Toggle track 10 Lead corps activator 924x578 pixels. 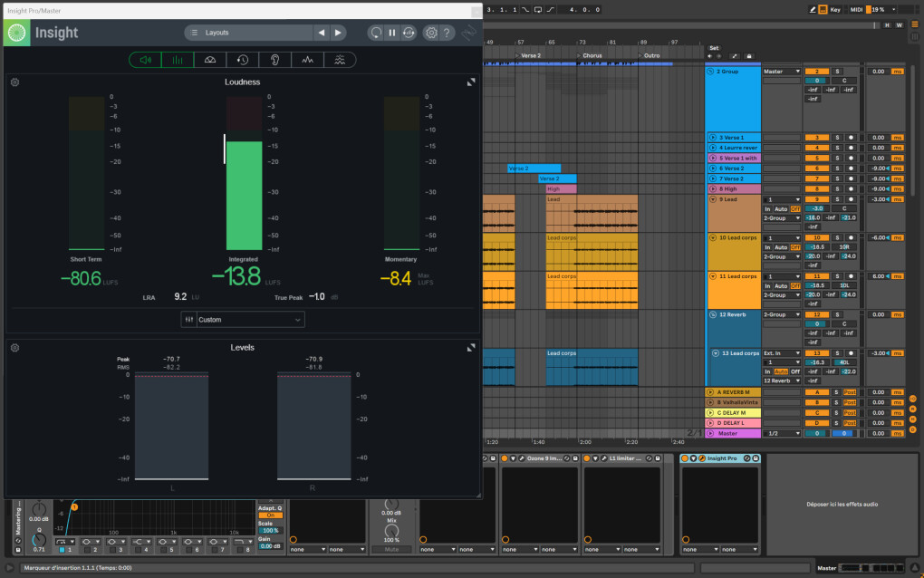coord(816,237)
